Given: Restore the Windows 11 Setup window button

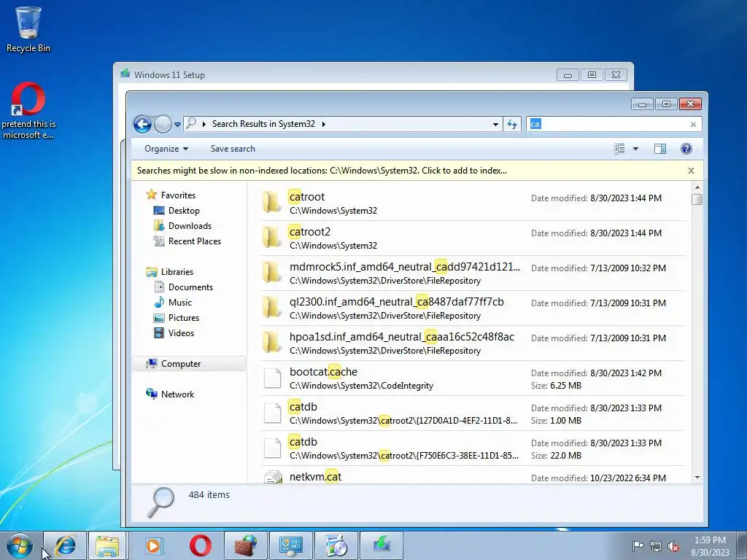Looking at the screenshot, I should (592, 75).
